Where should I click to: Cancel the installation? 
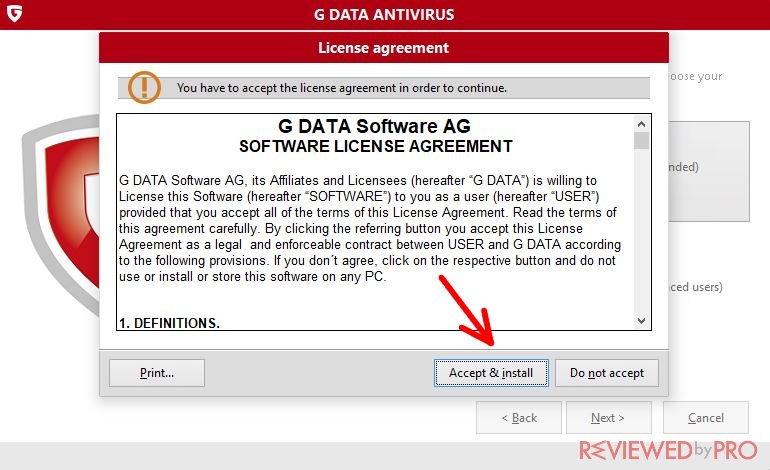pos(706,418)
